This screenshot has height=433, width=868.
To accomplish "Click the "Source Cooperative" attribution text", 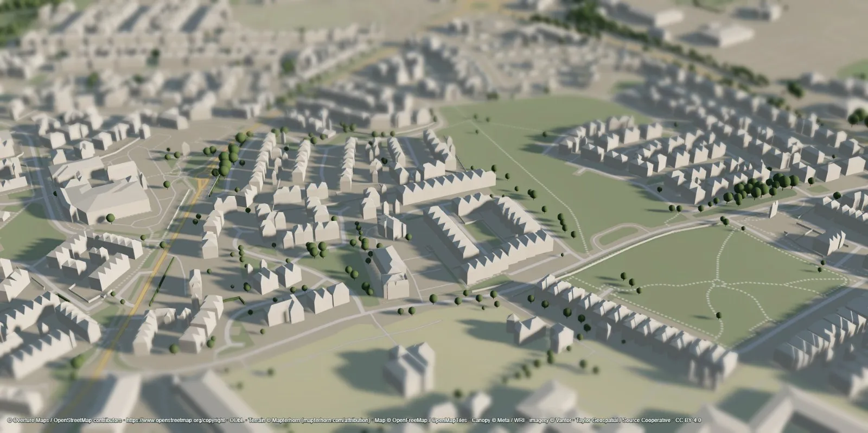I will click(x=647, y=421).
